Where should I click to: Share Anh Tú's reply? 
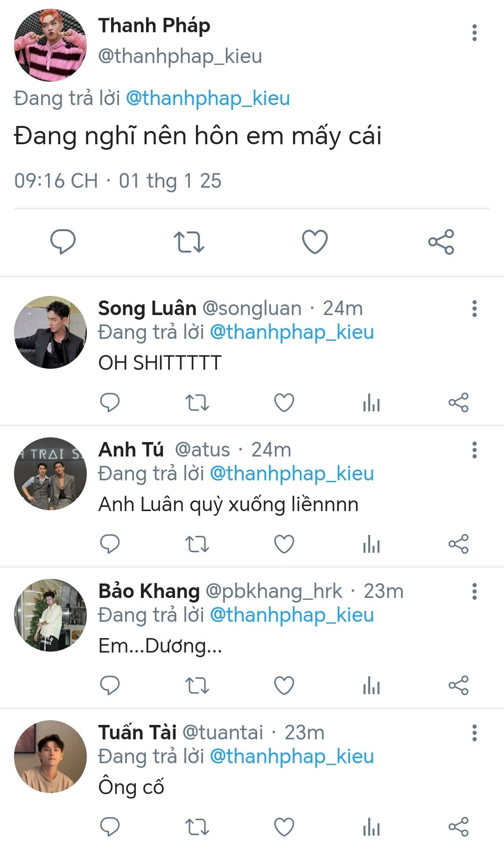(x=458, y=544)
